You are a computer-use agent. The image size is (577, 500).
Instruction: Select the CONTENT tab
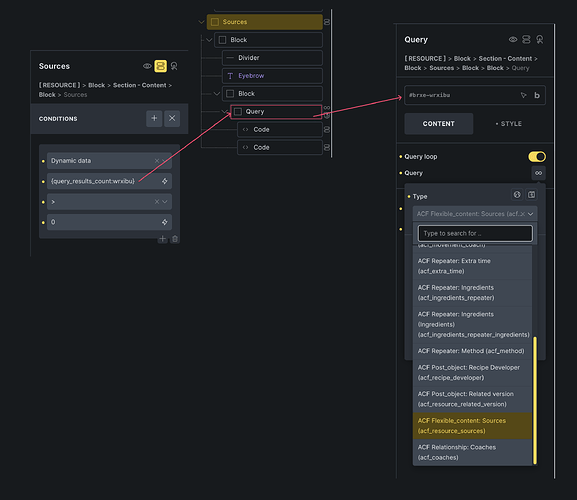click(x=439, y=124)
